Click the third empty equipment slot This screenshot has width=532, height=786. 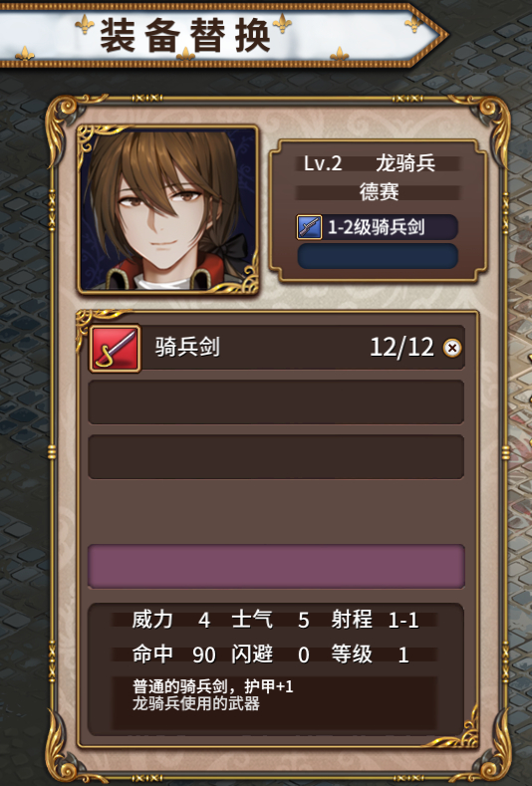pos(276,456)
